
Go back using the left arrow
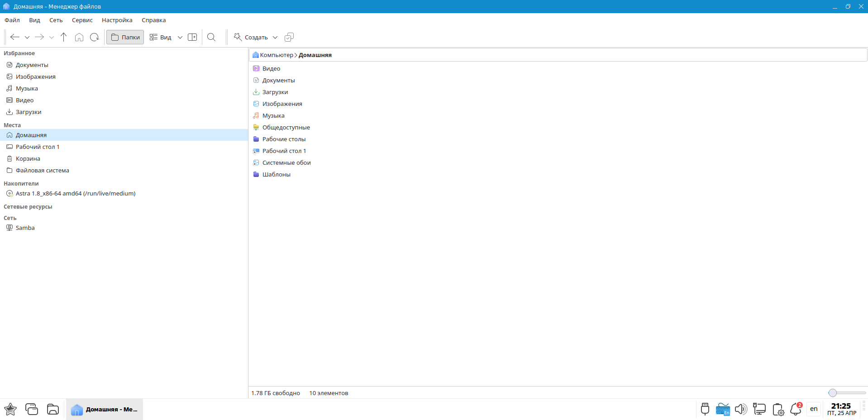click(14, 37)
